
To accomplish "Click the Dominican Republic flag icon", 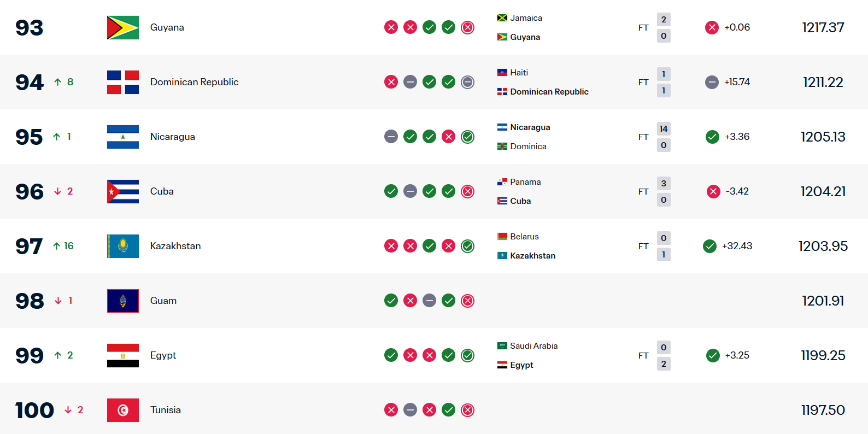I will pos(122,82).
